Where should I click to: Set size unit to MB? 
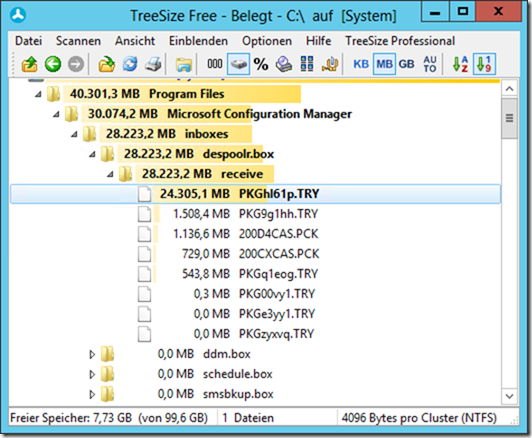(x=384, y=64)
